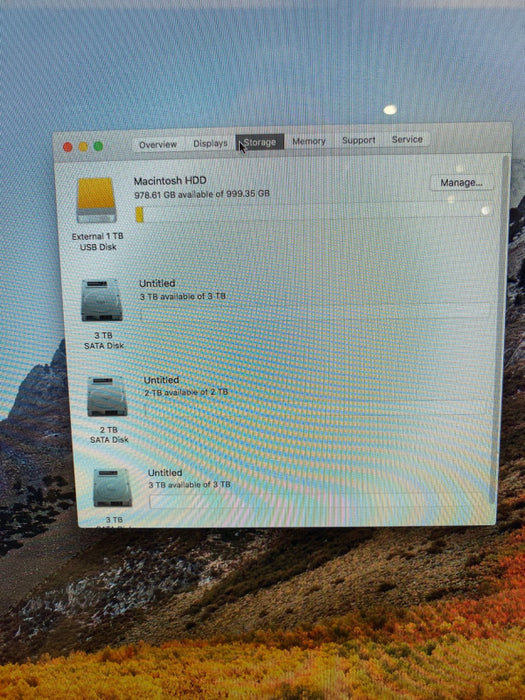Click the Manage... button
Image resolution: width=525 pixels, height=700 pixels.
pyautogui.click(x=462, y=183)
